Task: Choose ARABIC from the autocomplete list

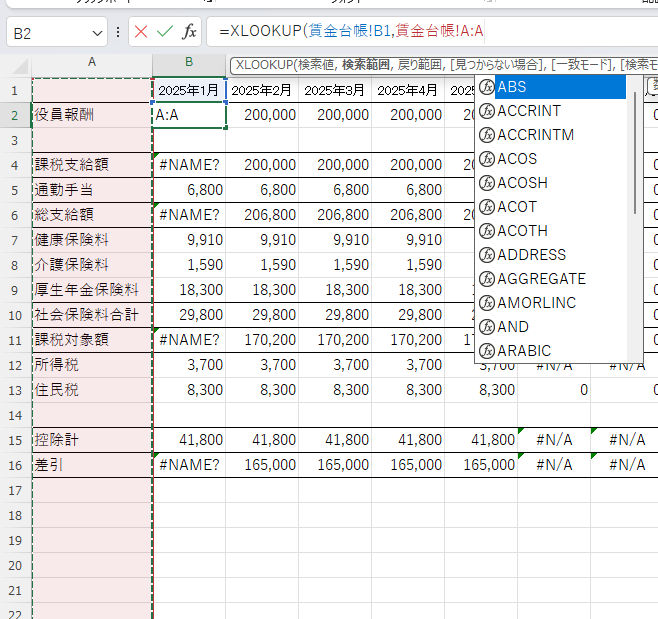Action: tap(553, 350)
